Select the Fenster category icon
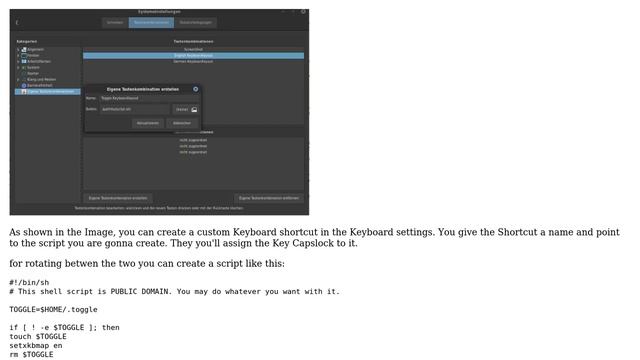 click(24, 56)
